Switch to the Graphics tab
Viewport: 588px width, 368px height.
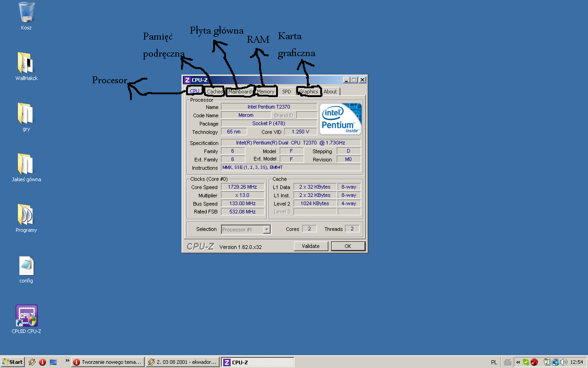pyautogui.click(x=309, y=92)
